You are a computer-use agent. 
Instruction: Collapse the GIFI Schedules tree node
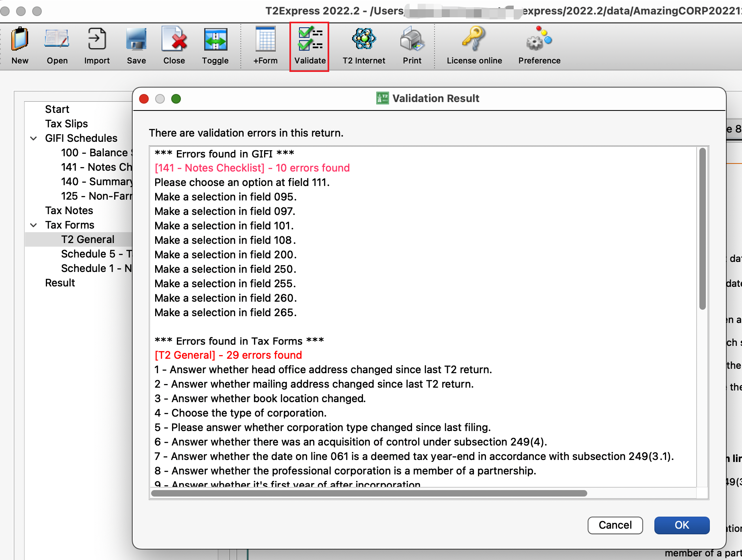[34, 139]
